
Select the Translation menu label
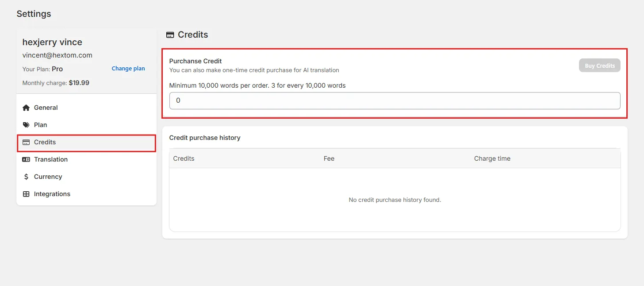[51, 159]
